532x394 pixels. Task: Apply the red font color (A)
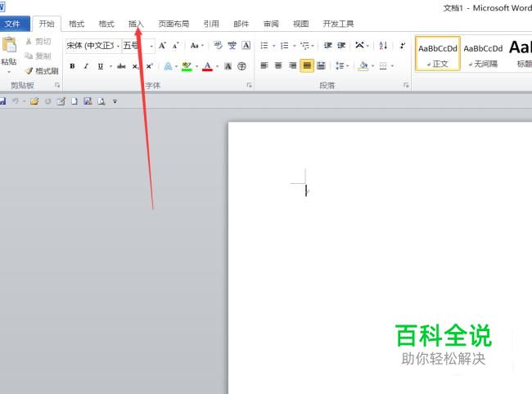click(x=207, y=66)
